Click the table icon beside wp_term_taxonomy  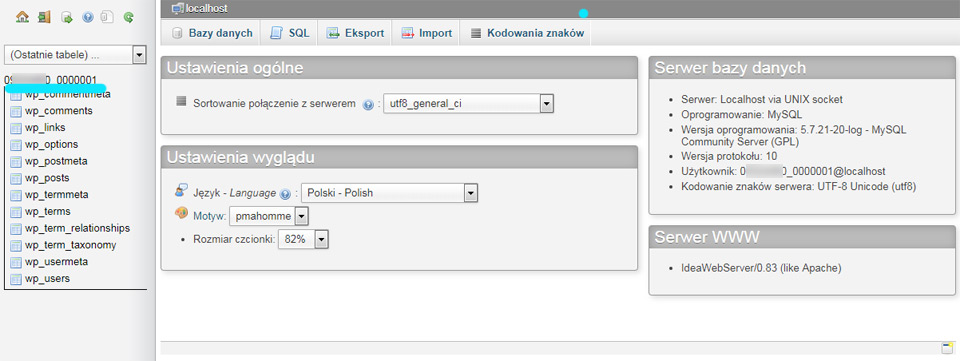click(x=16, y=245)
